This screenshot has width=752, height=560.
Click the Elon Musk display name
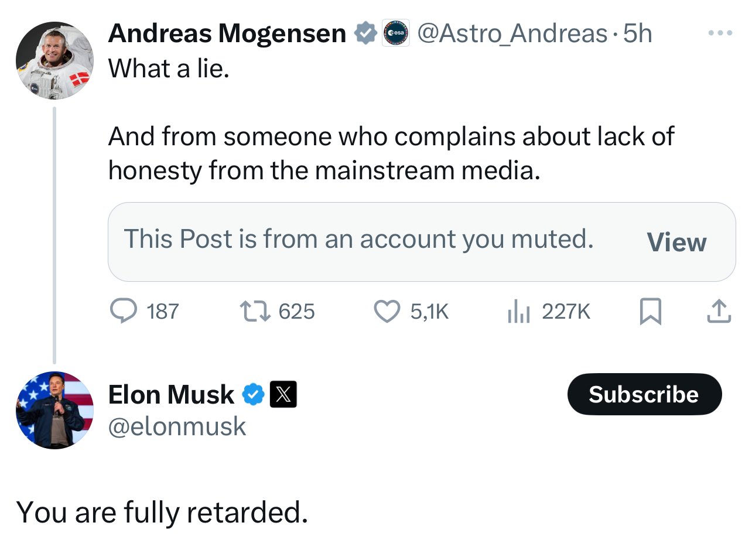(171, 394)
